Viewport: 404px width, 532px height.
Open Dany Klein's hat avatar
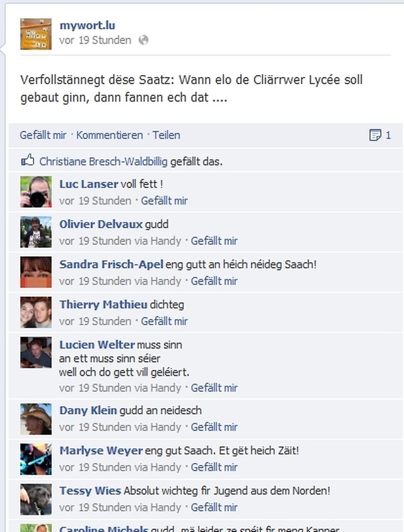(36, 419)
